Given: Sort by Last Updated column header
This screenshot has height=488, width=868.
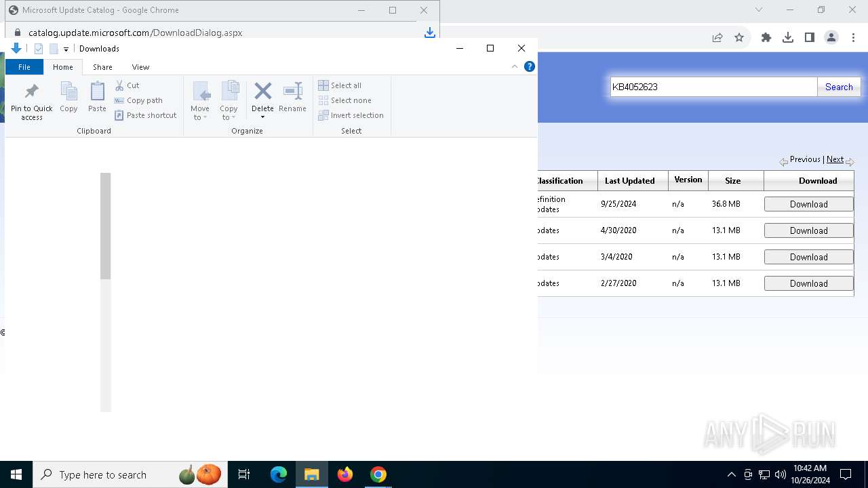Looking at the screenshot, I should click(x=629, y=181).
